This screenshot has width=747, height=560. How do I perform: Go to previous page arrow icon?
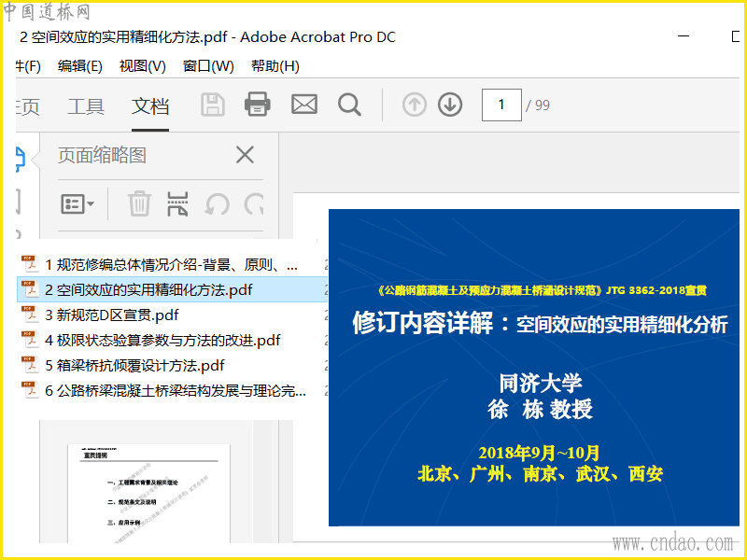415,105
